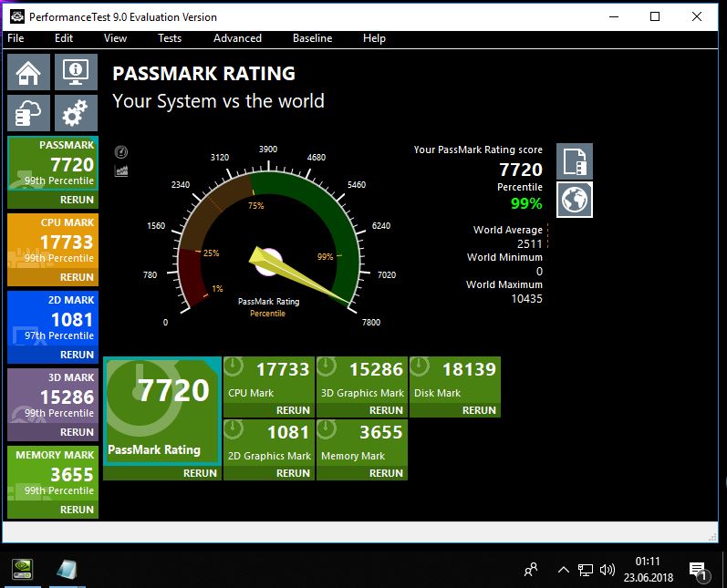Click the large PassMark Rating 7720 tile
This screenshot has height=588, width=727.
[x=162, y=410]
